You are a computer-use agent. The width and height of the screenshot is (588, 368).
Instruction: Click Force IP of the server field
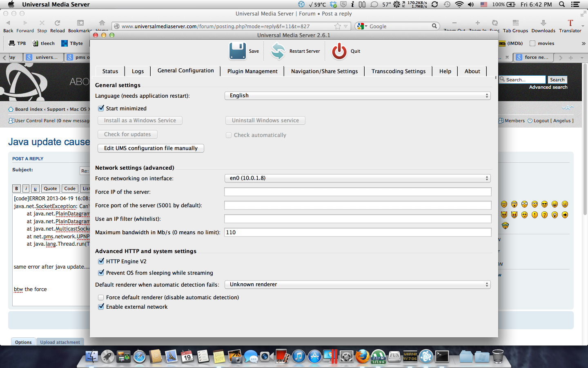[358, 192]
